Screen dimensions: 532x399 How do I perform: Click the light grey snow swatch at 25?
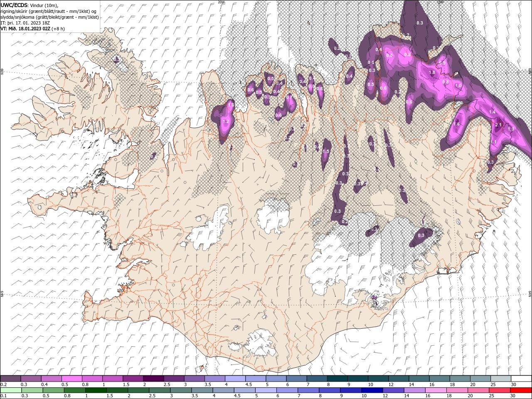point(500,379)
